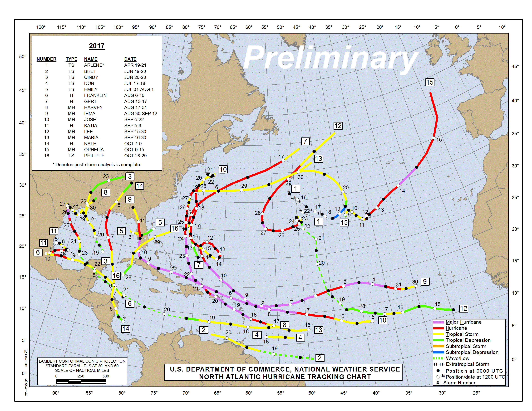
Task: Click "SCALE OF NAUTICAL MILES" text
Action: coord(82,370)
